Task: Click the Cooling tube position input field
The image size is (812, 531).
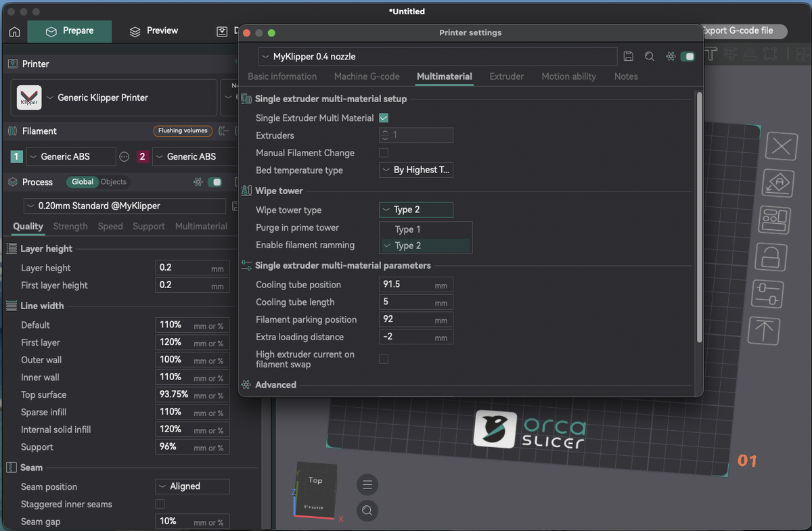Action: (x=416, y=285)
